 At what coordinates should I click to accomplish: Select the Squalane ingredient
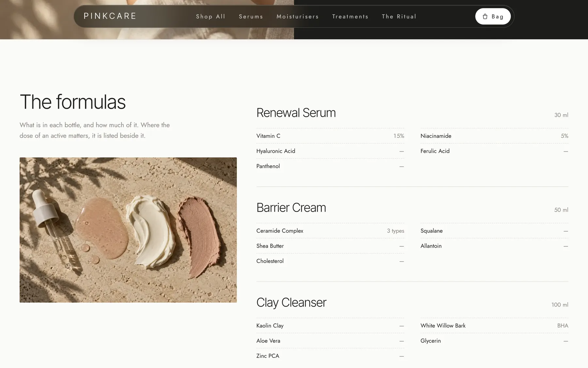coord(432,231)
